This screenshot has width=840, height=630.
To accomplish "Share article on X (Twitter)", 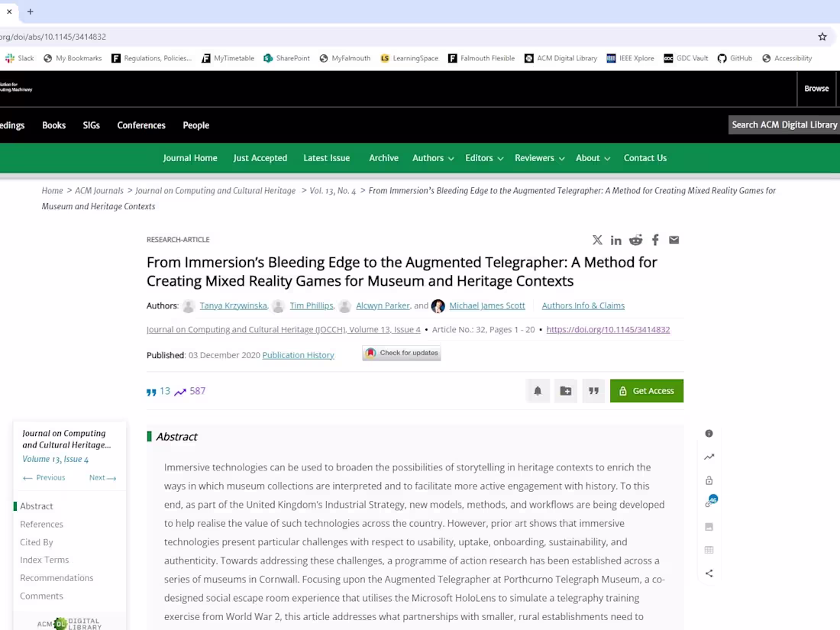I will (x=597, y=240).
